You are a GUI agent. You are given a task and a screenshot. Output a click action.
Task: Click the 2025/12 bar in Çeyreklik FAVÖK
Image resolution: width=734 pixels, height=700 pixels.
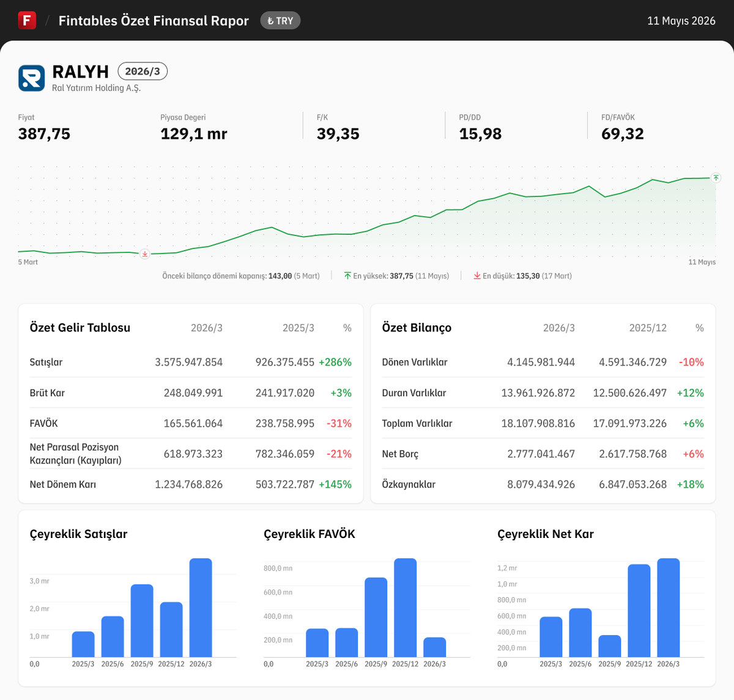pos(406,608)
